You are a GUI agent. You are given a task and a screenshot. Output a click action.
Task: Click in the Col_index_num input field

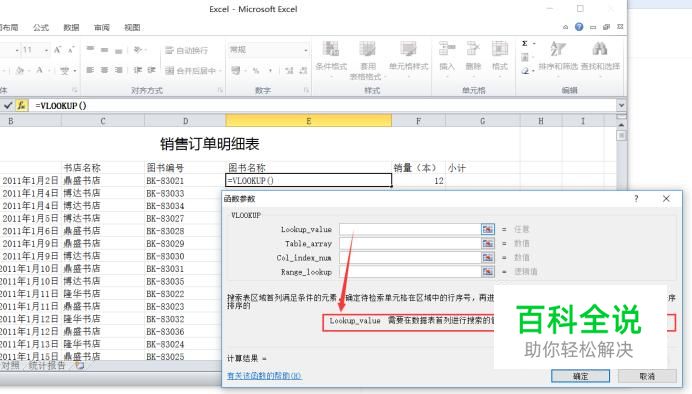pyautogui.click(x=410, y=257)
